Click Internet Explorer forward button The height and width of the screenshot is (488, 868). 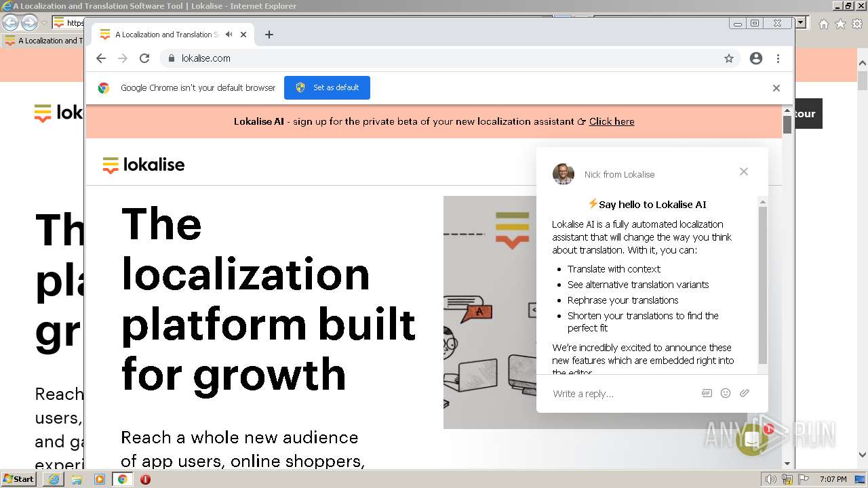(29, 23)
